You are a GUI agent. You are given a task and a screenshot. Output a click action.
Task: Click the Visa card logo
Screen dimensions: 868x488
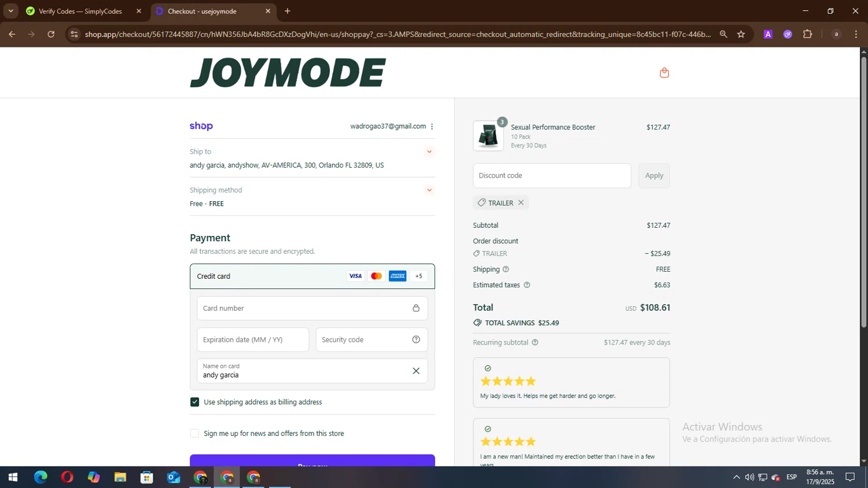355,276
